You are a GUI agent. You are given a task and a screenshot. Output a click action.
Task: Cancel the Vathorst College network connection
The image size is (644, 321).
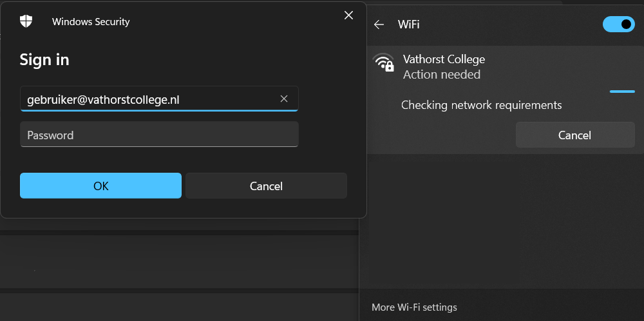[x=574, y=135]
